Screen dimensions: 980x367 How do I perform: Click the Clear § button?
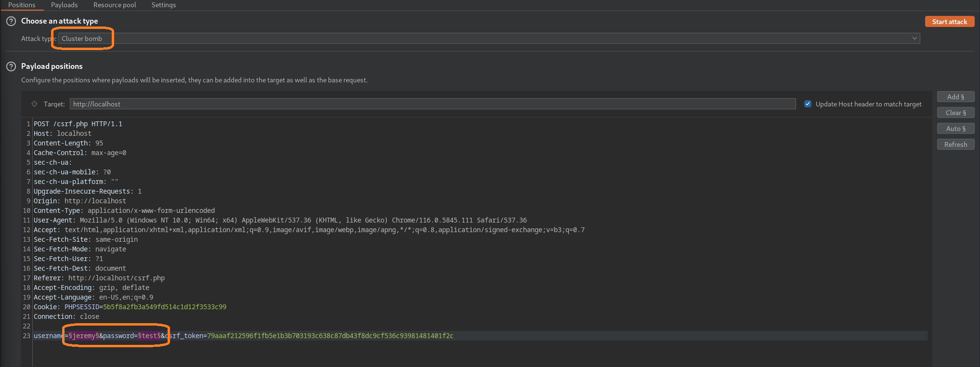click(955, 113)
